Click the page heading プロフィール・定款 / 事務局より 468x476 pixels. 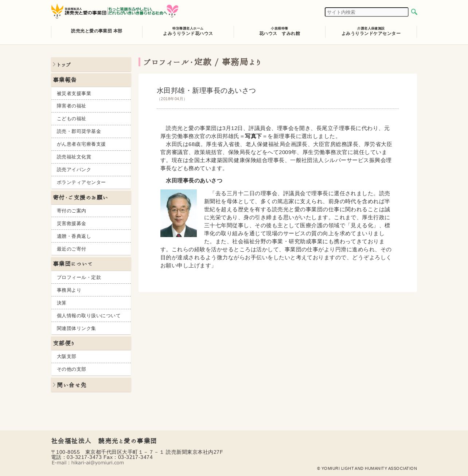point(202,62)
